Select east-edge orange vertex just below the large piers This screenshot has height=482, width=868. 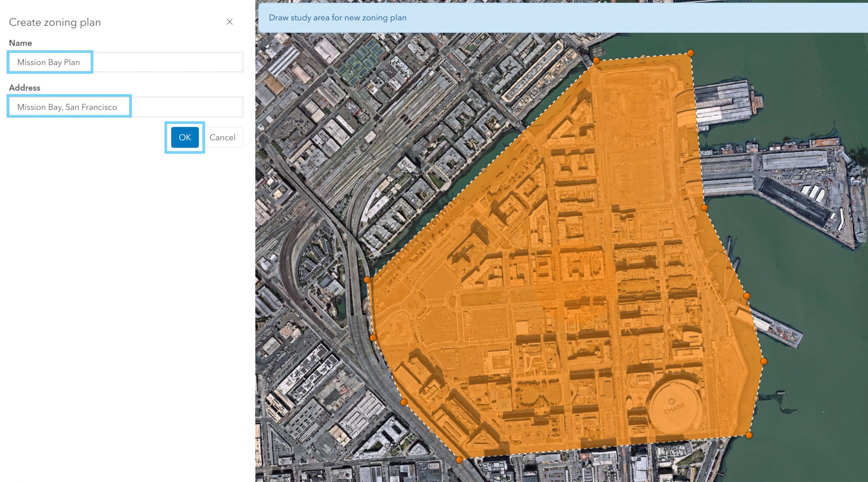(x=704, y=208)
